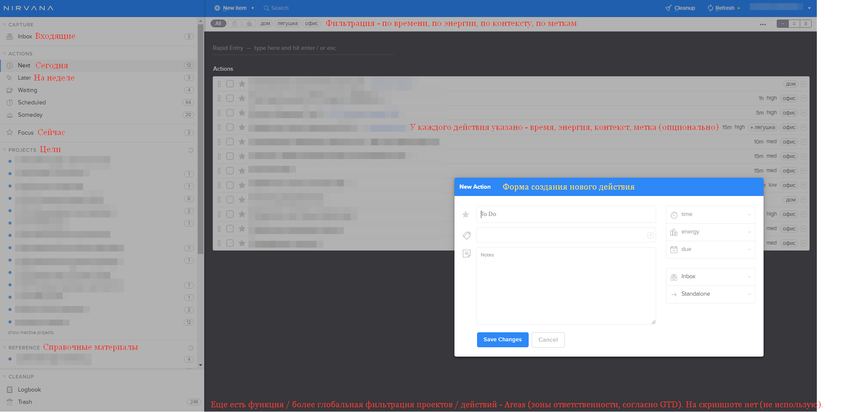The image size is (868, 412).
Task: Click the time filter clock icon
Action: click(x=234, y=23)
